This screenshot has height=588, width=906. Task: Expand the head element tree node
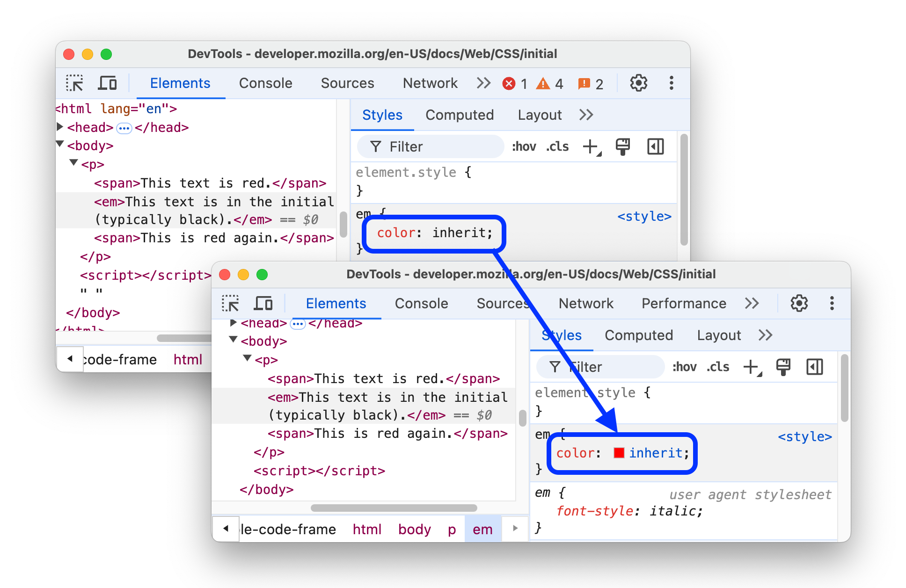58,128
